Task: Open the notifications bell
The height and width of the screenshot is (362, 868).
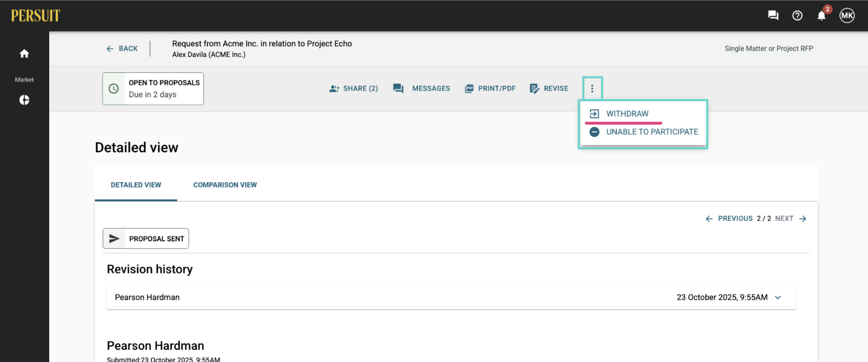Action: point(821,16)
